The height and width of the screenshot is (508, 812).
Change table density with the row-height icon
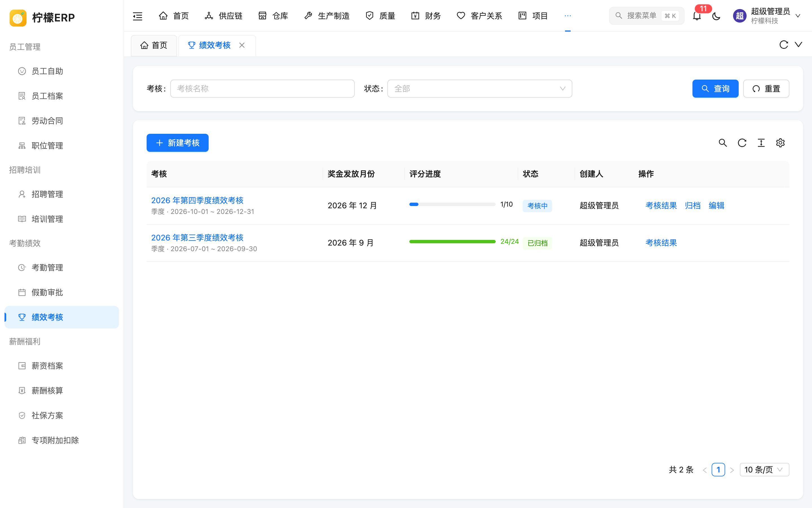click(x=761, y=143)
